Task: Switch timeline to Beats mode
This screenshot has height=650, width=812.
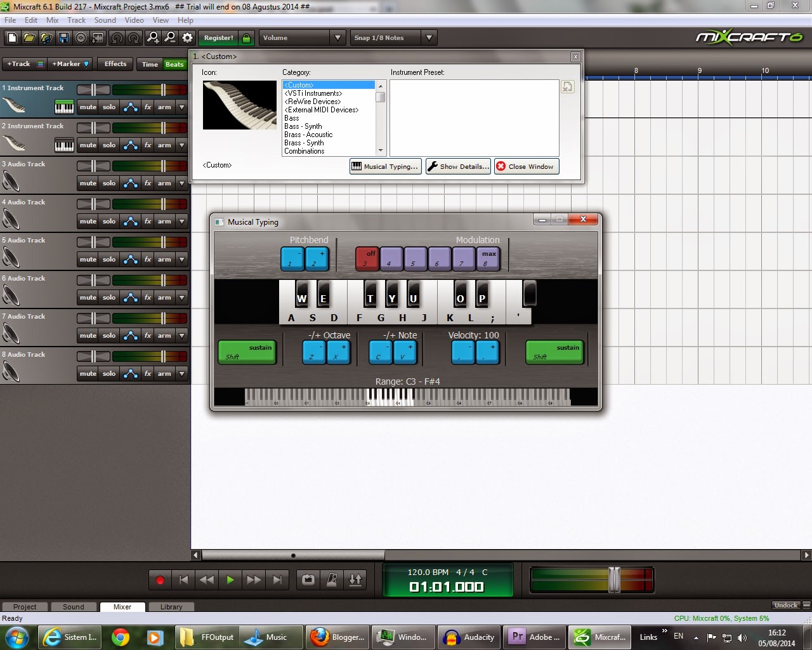Action: tap(174, 64)
